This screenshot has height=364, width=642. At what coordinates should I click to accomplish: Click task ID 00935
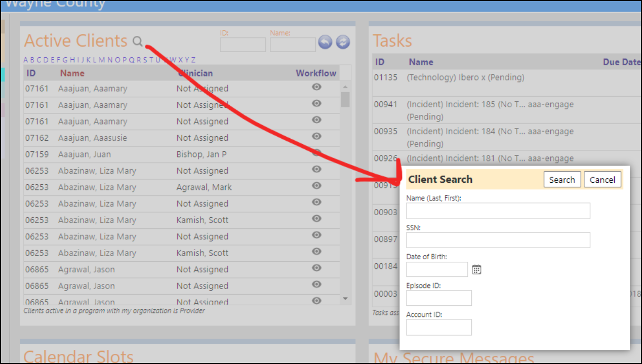[x=386, y=131]
